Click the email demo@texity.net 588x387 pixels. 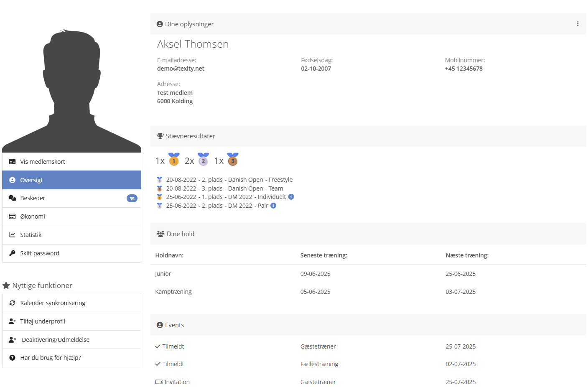click(x=181, y=69)
